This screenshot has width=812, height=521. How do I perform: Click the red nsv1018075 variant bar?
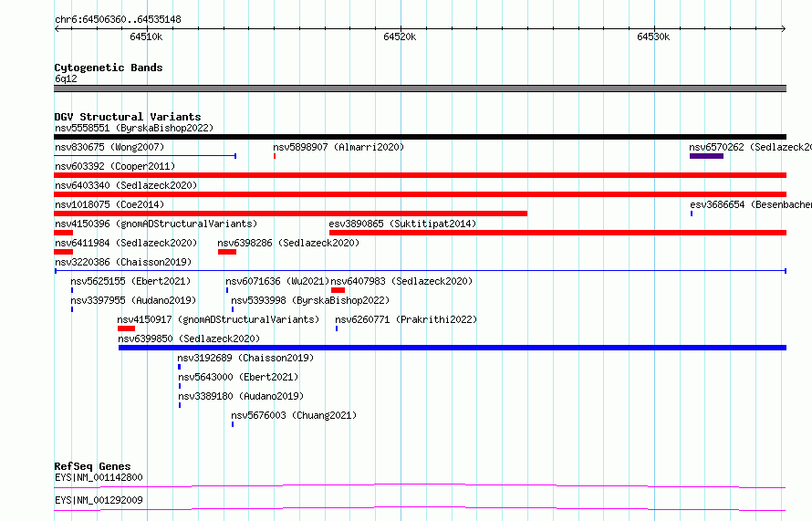(x=290, y=214)
